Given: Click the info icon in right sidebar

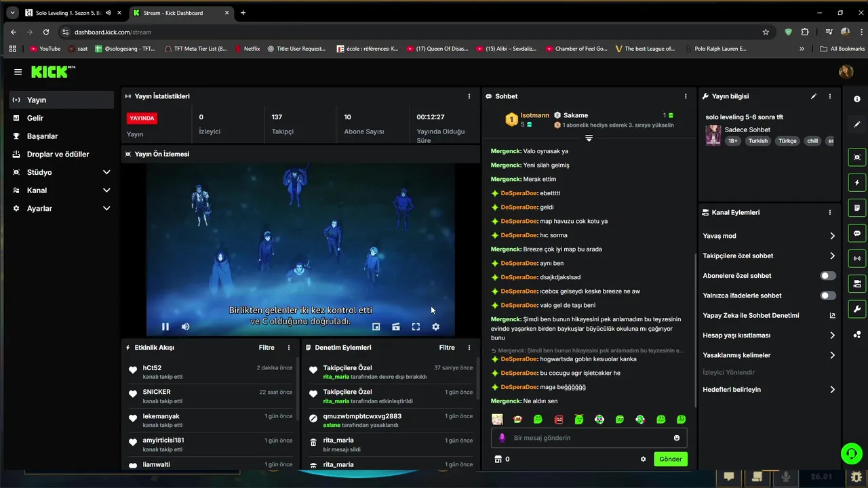Looking at the screenshot, I should 857,99.
